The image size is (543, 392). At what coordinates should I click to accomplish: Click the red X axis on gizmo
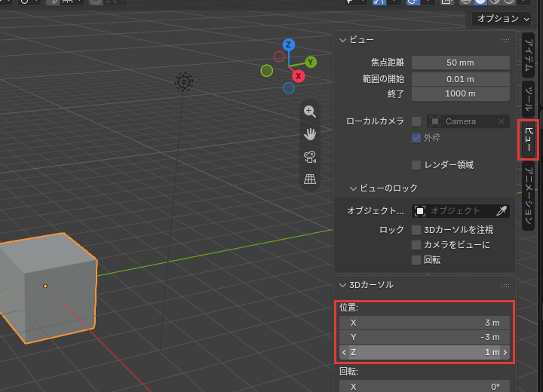coord(298,76)
